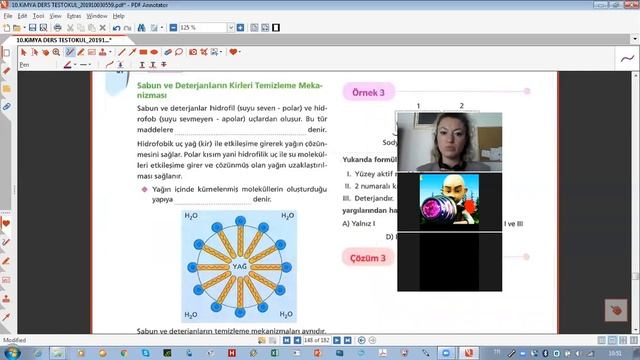Open the pen color dropdown
640x360 pixels.
tap(75, 64)
